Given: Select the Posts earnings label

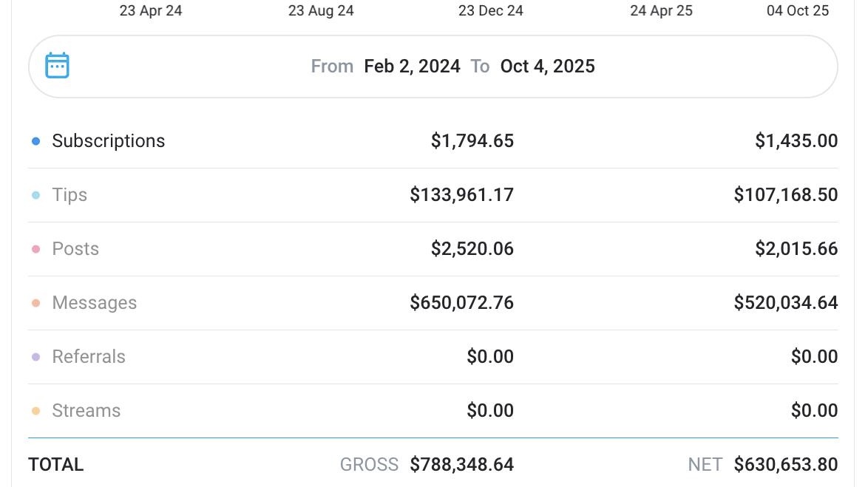Looking at the screenshot, I should coord(75,249).
